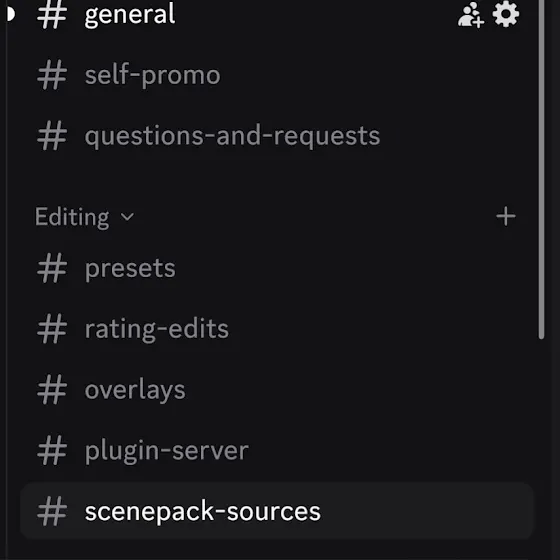The image size is (560, 560).
Task: Go to questions-and-requests channel
Action: [232, 136]
